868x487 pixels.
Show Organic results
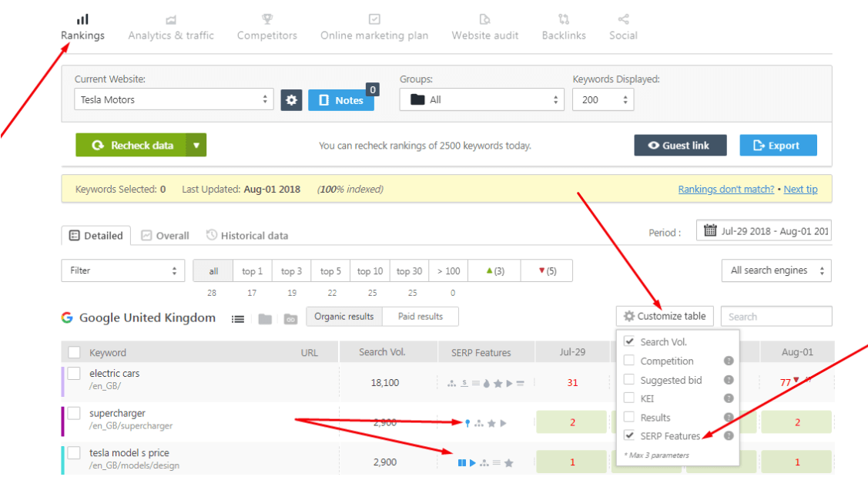[x=344, y=317]
